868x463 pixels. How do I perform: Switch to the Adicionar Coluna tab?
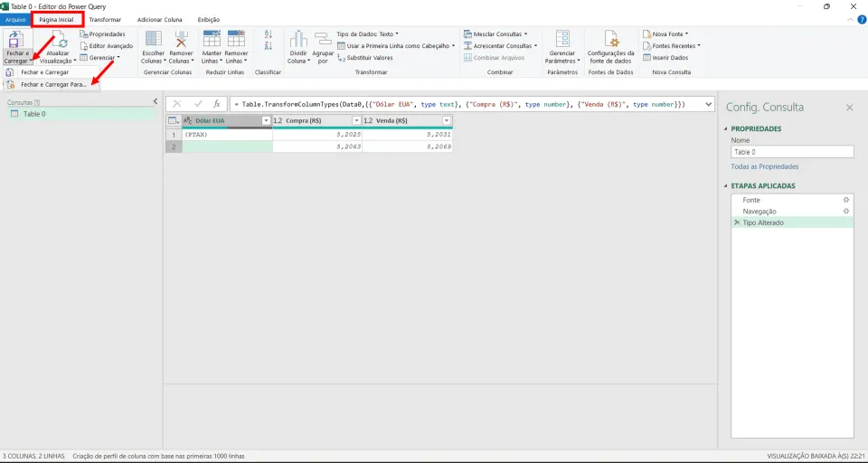coord(159,19)
